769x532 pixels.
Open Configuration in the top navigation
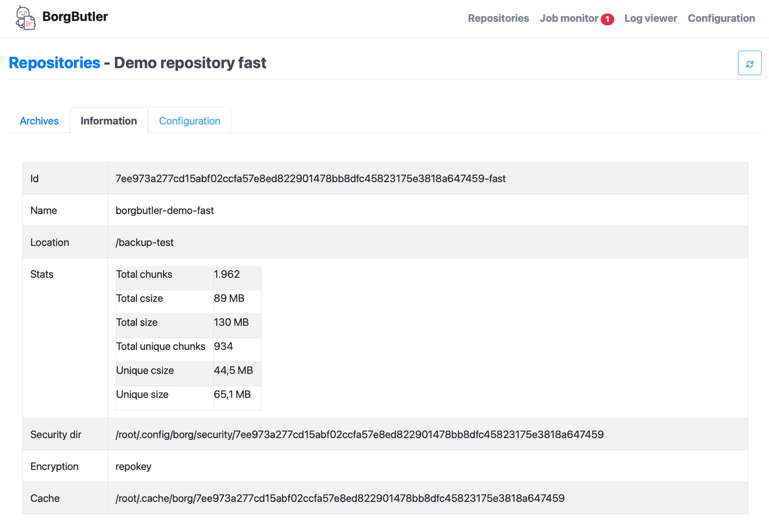pos(721,18)
